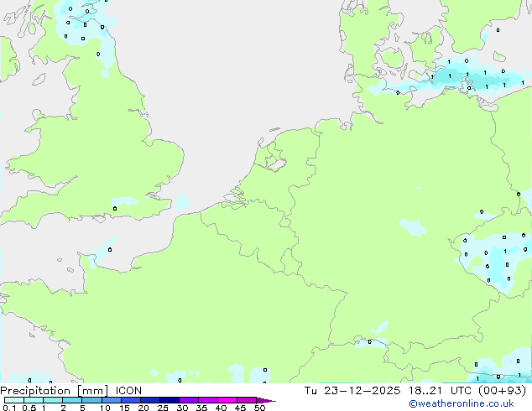
Task: Click the legend swatch between 15 and 20
Action: tap(131, 400)
